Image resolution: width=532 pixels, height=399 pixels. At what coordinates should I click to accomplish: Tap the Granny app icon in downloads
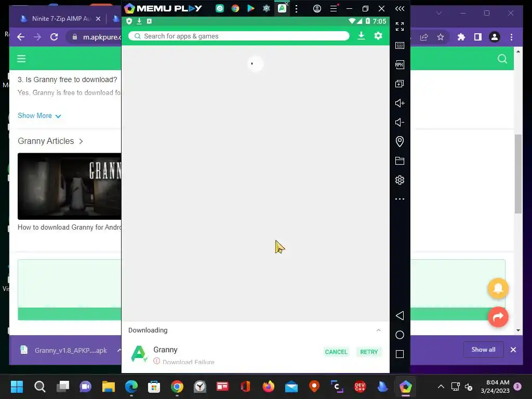pyautogui.click(x=139, y=354)
